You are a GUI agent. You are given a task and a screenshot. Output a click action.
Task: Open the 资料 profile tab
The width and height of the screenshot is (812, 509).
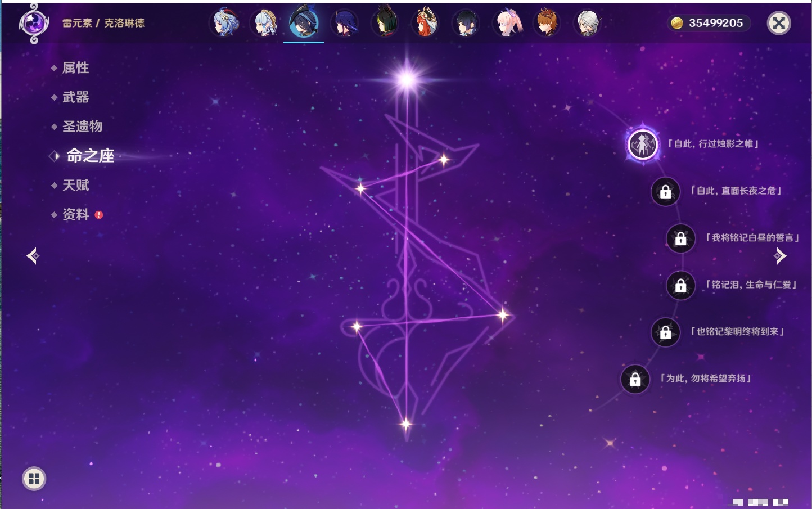(x=75, y=214)
